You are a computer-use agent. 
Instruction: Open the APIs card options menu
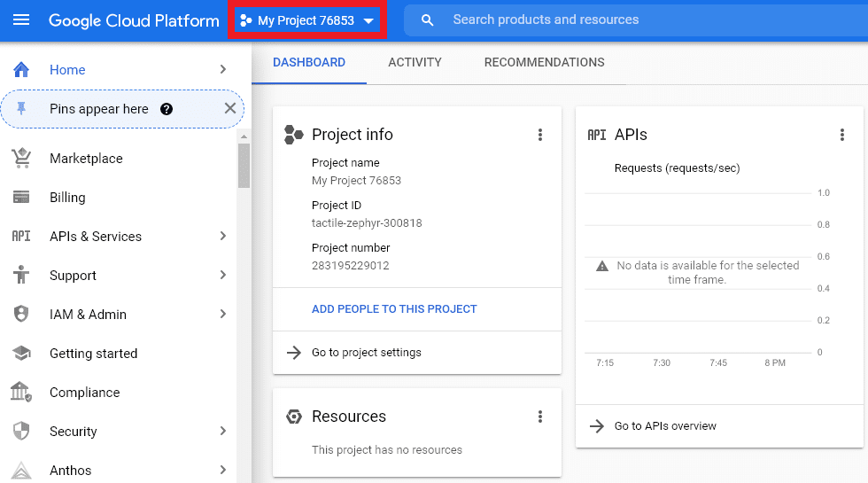coord(842,135)
